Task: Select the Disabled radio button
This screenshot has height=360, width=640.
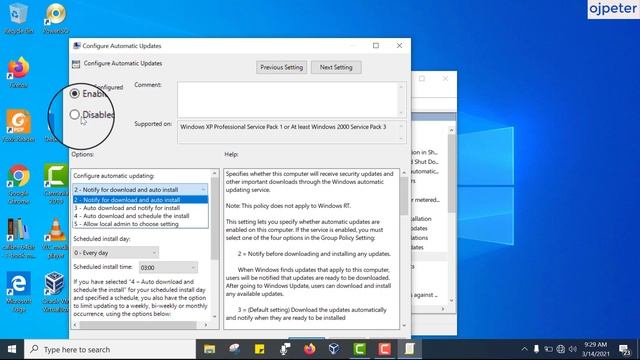Action: (74, 115)
